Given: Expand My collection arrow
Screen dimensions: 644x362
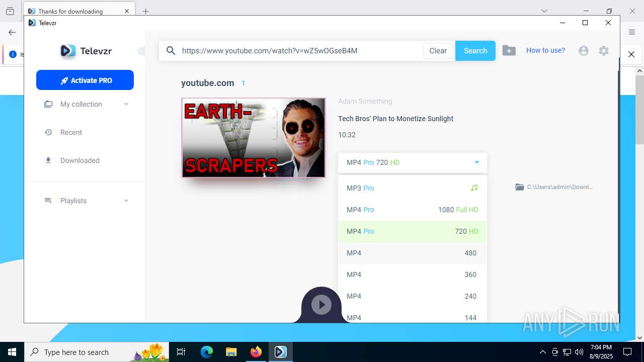Looking at the screenshot, I should tap(126, 104).
